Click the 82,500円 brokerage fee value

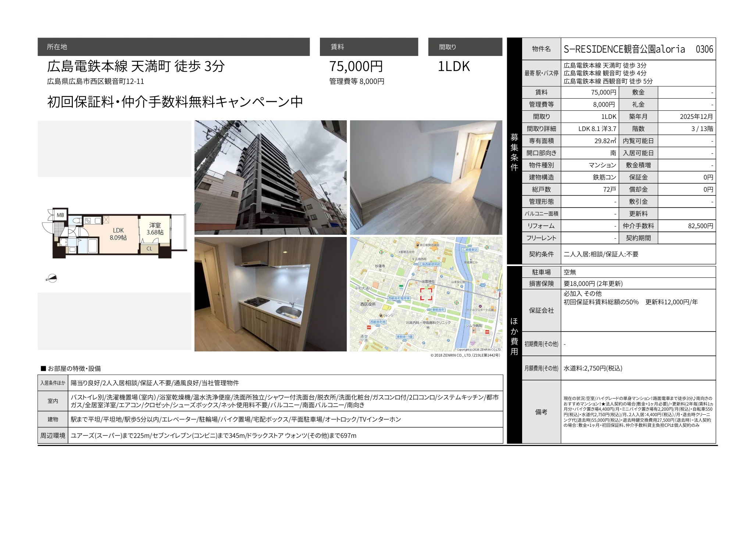tap(700, 226)
